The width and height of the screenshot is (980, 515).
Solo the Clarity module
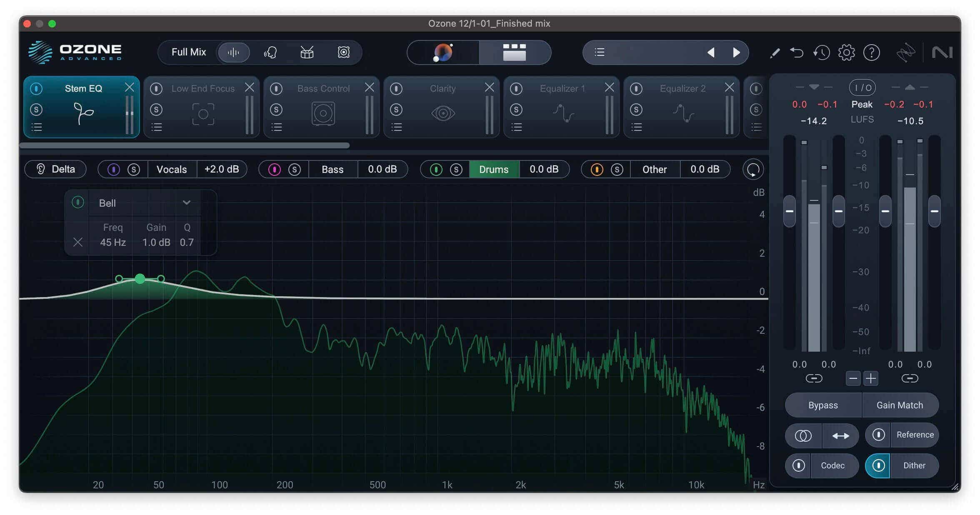(396, 110)
